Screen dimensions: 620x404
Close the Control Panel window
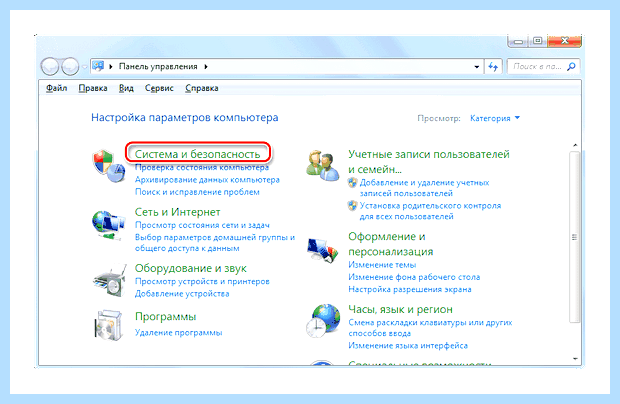pyautogui.click(x=565, y=41)
